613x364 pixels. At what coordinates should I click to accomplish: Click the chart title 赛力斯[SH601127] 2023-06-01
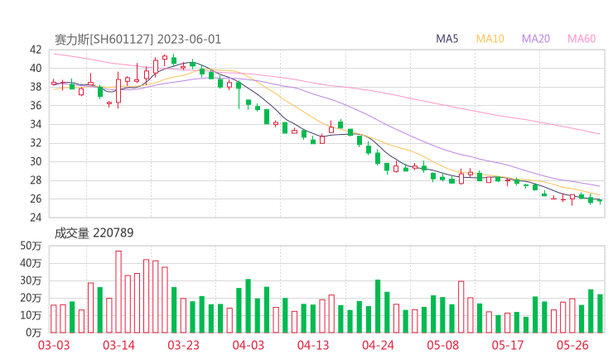(x=138, y=40)
